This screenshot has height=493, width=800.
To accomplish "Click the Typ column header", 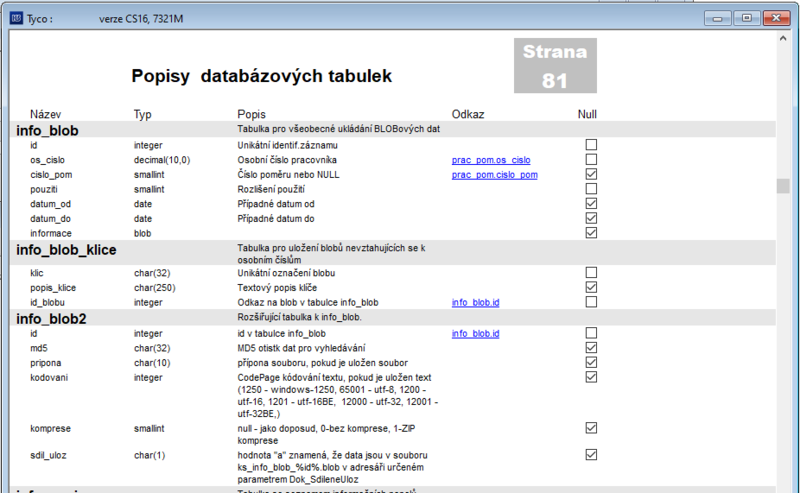I will [x=142, y=114].
